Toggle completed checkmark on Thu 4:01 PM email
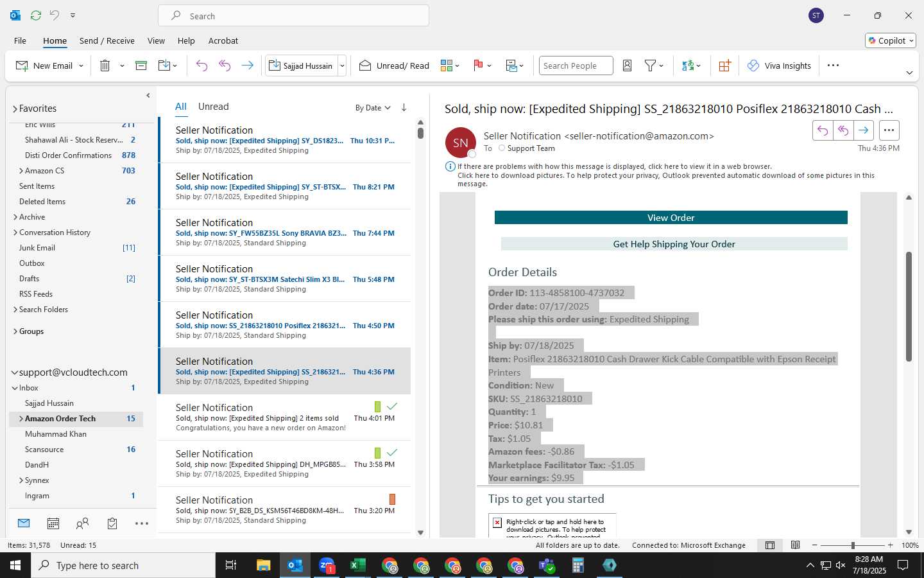Viewport: 924px width, 578px height. [x=392, y=407]
